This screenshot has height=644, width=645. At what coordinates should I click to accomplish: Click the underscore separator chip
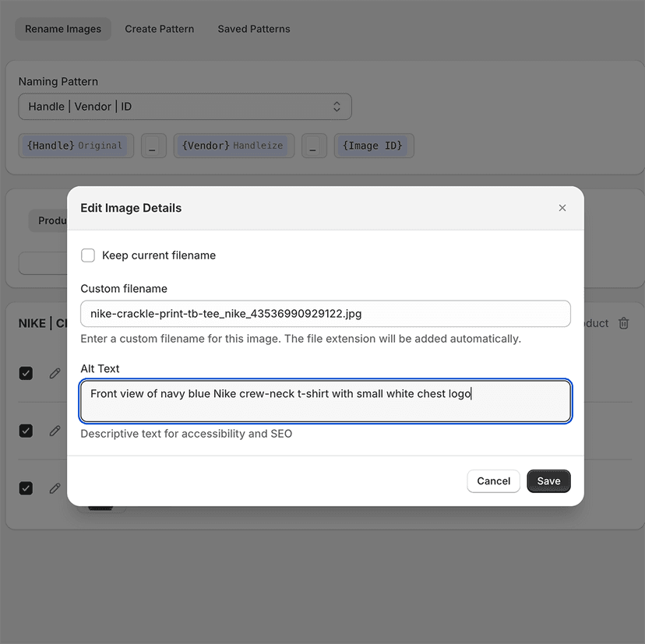tap(153, 146)
